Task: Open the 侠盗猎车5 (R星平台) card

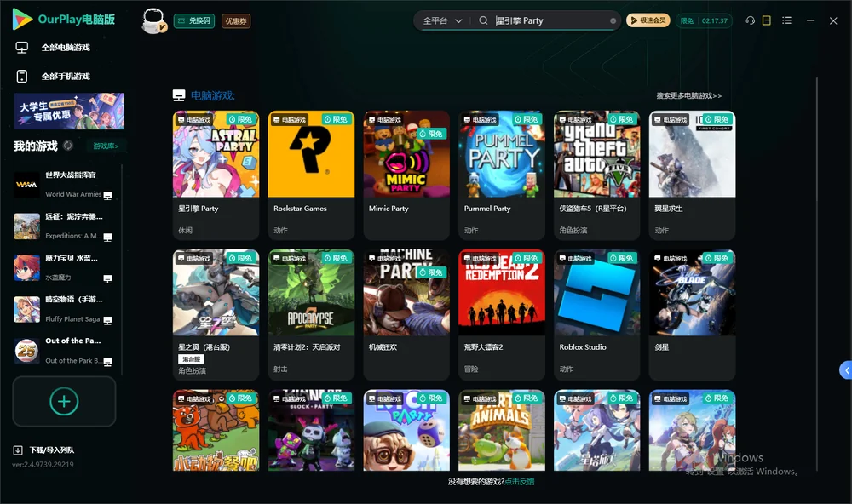Action: 596,175
